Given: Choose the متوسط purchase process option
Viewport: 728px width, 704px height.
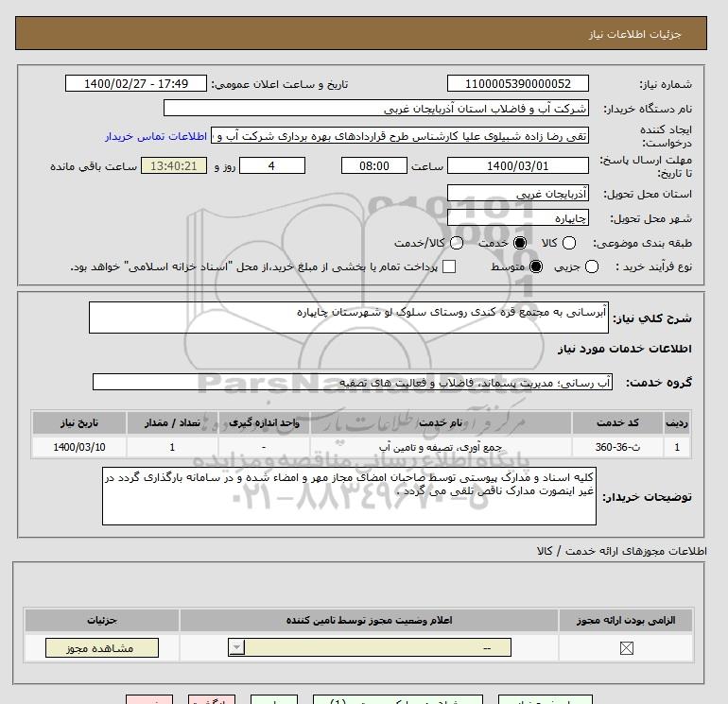Looking at the screenshot, I should 536,266.
